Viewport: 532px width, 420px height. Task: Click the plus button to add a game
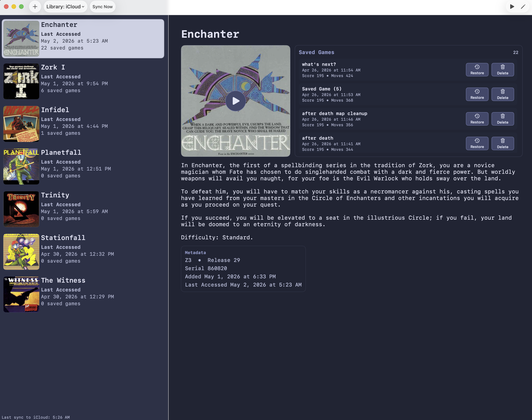35,7
